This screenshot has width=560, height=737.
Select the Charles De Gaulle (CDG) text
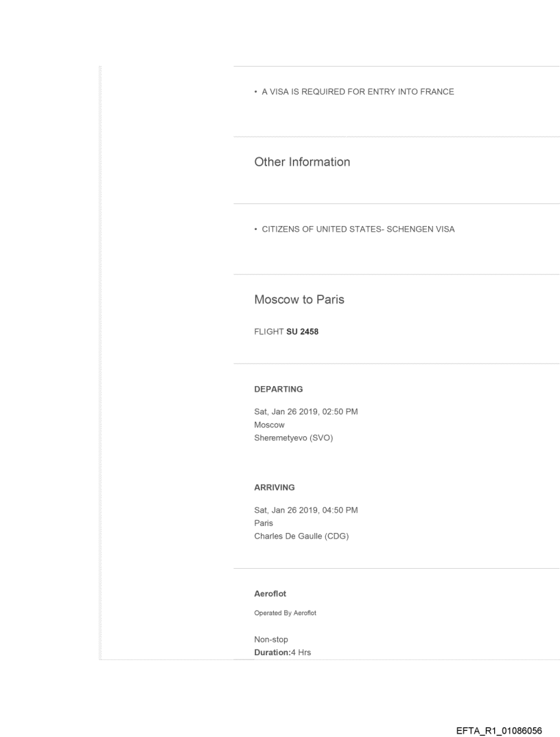click(301, 536)
